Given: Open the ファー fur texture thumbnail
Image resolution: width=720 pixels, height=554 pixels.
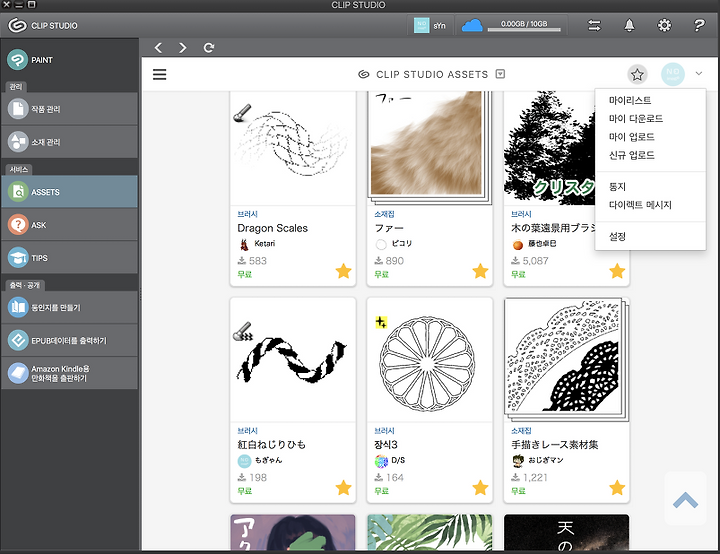Looking at the screenshot, I should coord(430,148).
